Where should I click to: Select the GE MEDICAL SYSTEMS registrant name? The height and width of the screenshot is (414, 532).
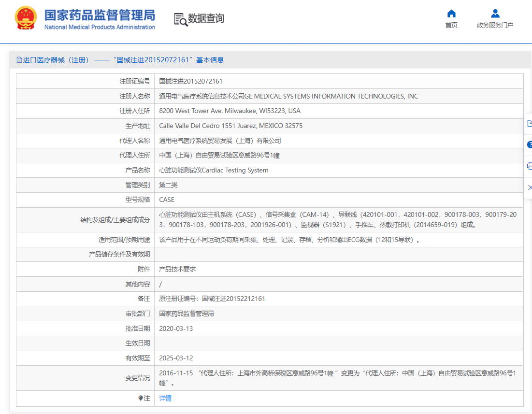point(288,96)
